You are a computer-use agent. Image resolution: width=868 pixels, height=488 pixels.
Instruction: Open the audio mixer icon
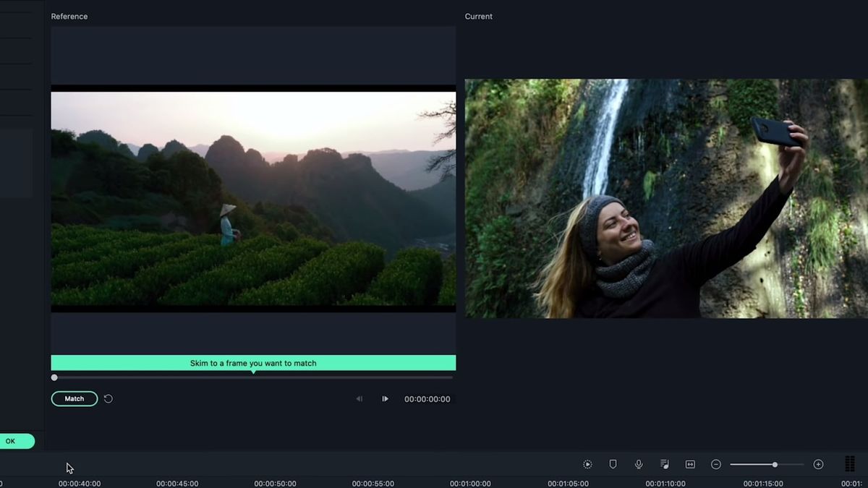pos(664,464)
